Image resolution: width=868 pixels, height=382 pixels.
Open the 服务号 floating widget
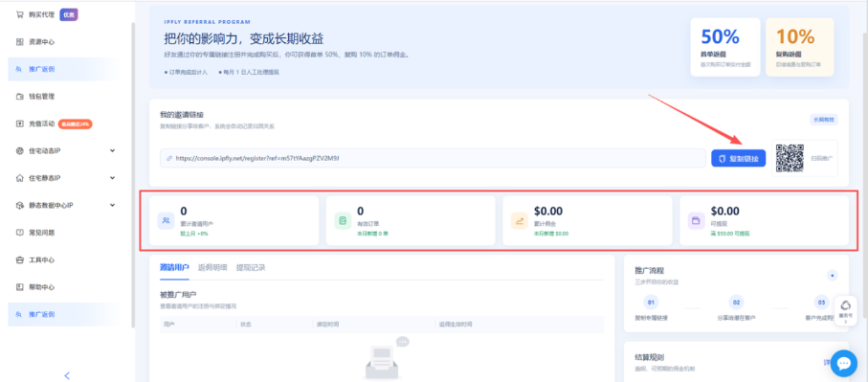tap(845, 310)
